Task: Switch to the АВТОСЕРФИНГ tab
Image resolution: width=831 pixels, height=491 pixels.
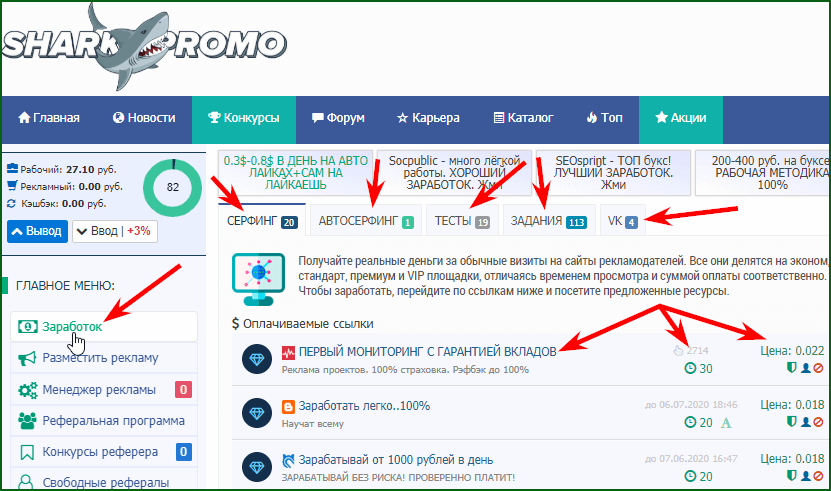Action: (x=366, y=221)
